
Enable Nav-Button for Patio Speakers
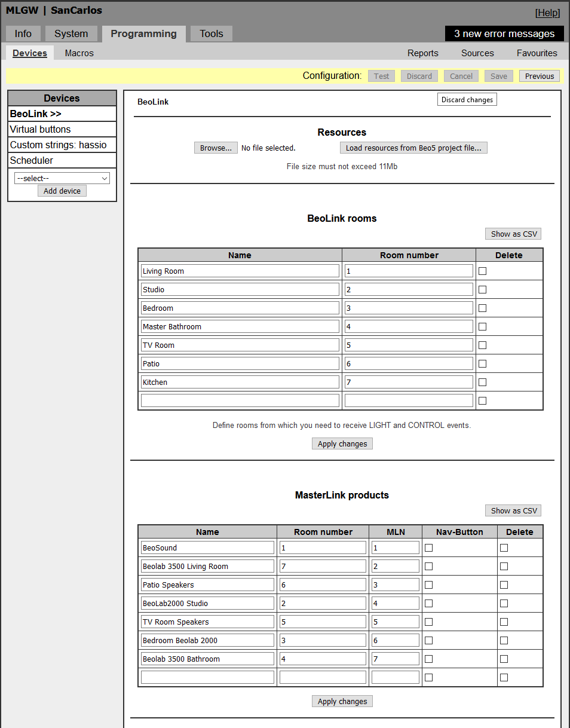(428, 585)
